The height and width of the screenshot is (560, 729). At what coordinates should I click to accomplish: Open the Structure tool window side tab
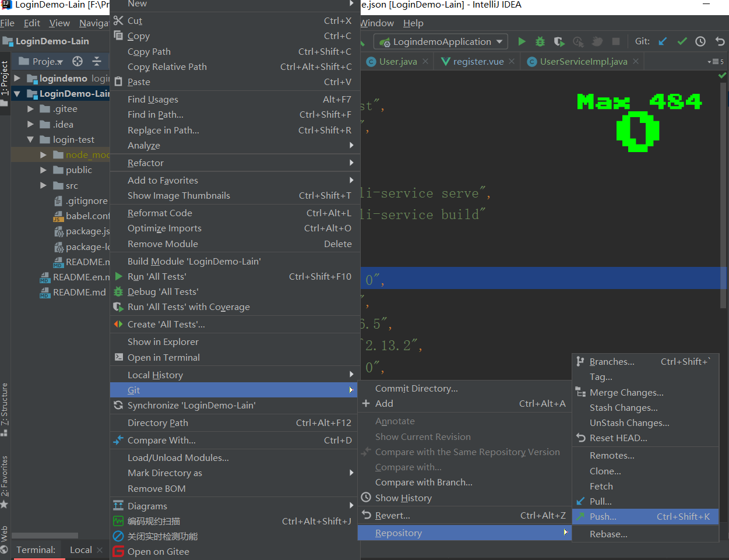point(5,409)
